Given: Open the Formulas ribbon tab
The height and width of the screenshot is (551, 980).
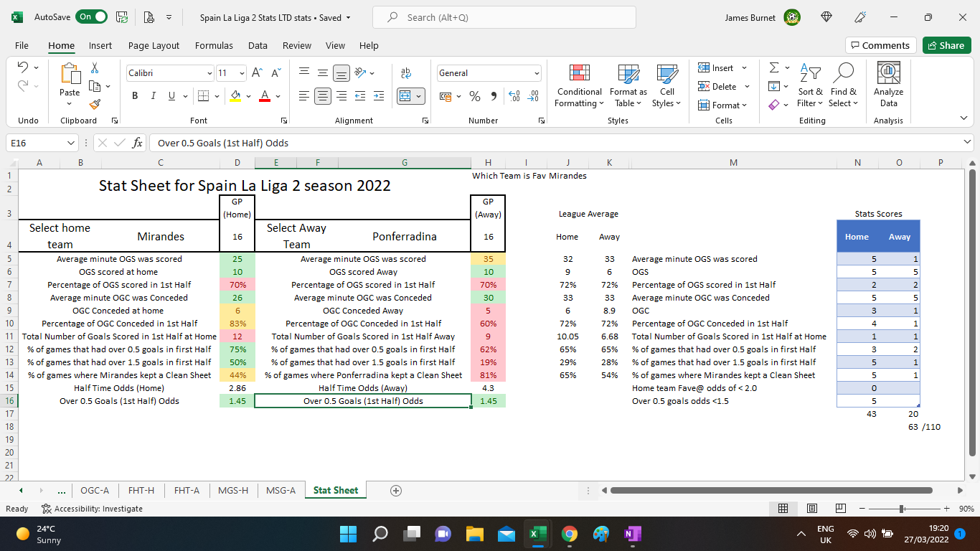Looking at the screenshot, I should 214,45.
